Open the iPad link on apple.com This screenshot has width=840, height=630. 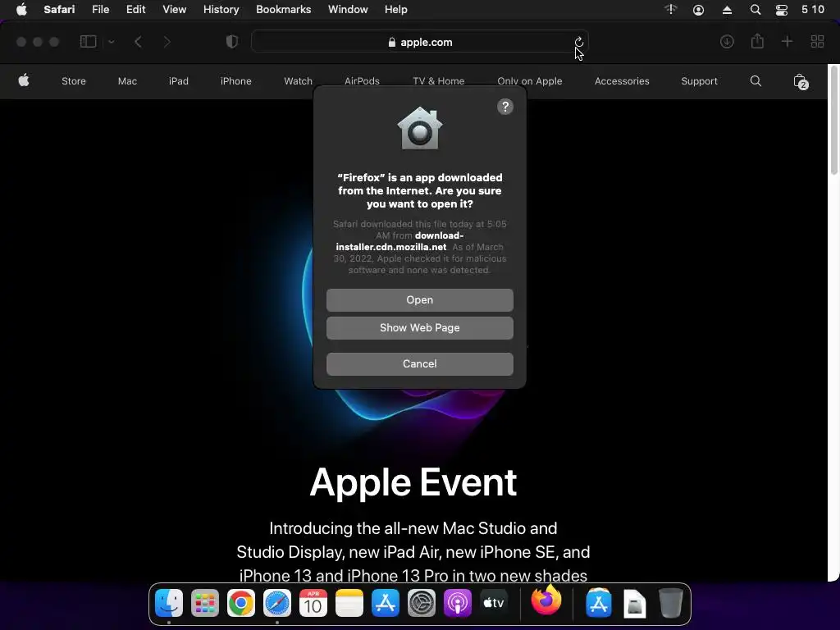click(x=178, y=81)
